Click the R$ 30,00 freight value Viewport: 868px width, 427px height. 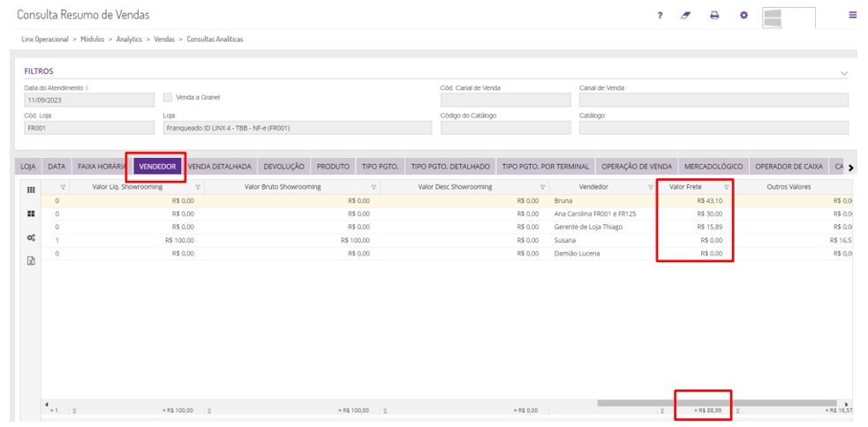coord(710,213)
